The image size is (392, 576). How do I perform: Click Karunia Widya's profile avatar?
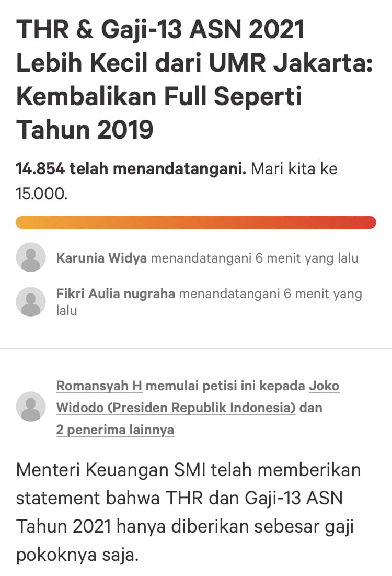[31, 257]
